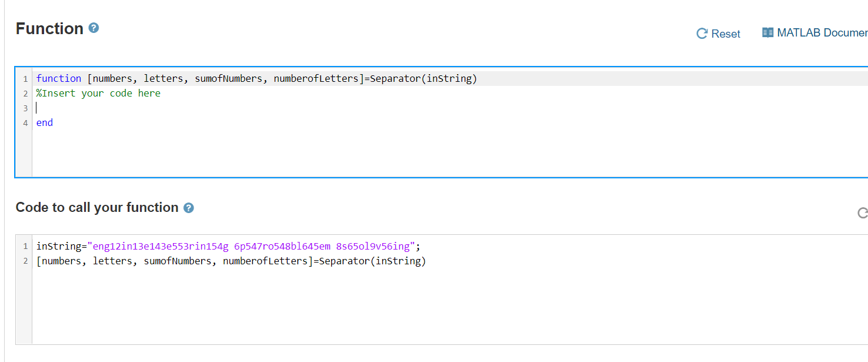Click the open-book MATLAB Documentation icon
The height and width of the screenshot is (362, 868).
coord(767,32)
